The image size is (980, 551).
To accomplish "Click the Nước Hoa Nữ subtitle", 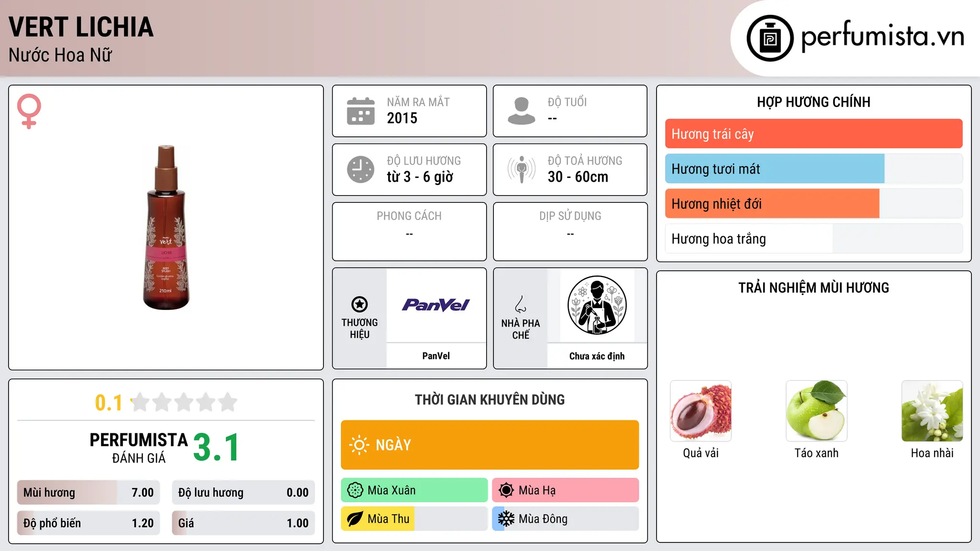I will coord(60,55).
